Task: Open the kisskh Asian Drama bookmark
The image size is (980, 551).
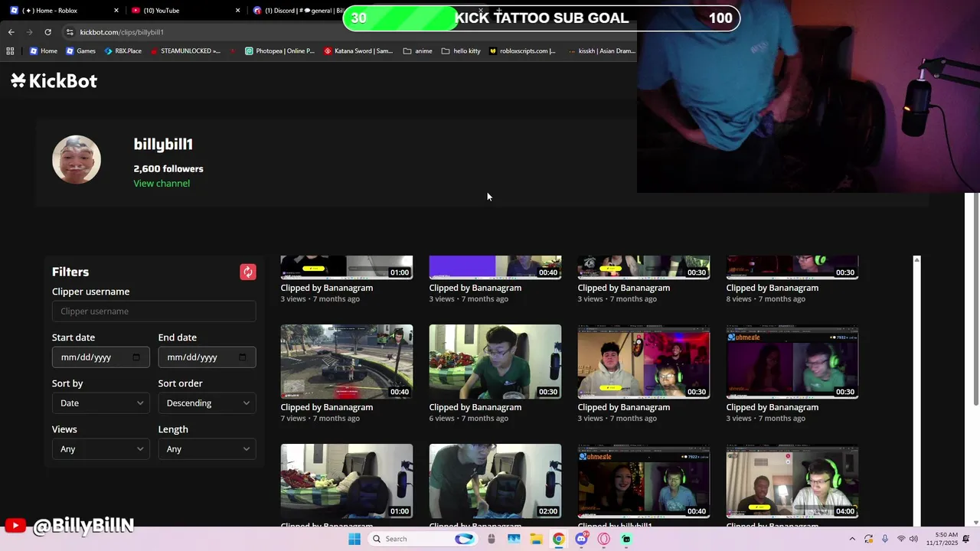Action: tap(602, 51)
